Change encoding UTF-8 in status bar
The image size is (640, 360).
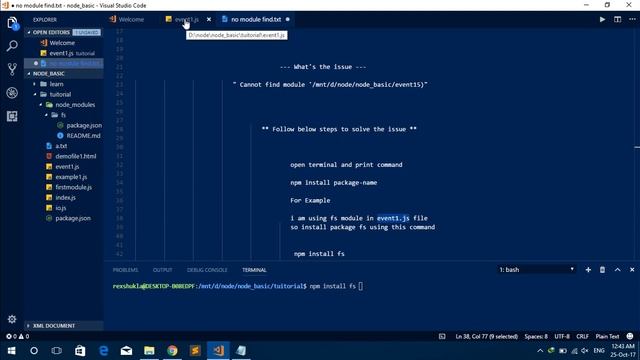[x=562, y=336]
